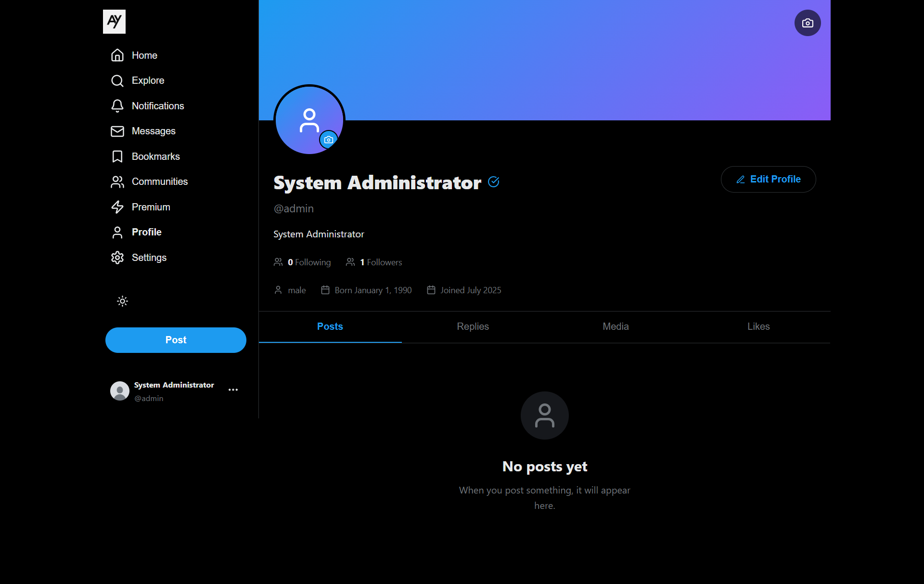Toggle light/dark theme sun icon
This screenshot has width=924, height=584.
point(122,301)
